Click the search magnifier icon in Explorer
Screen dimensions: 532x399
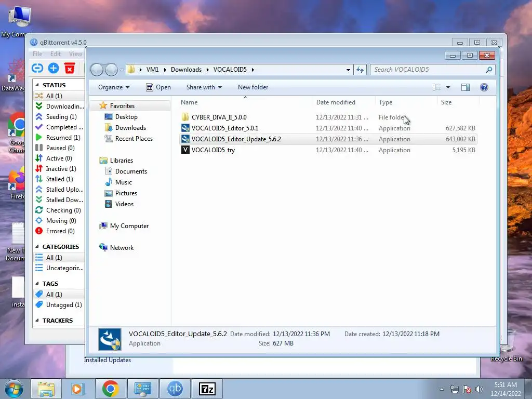point(489,70)
